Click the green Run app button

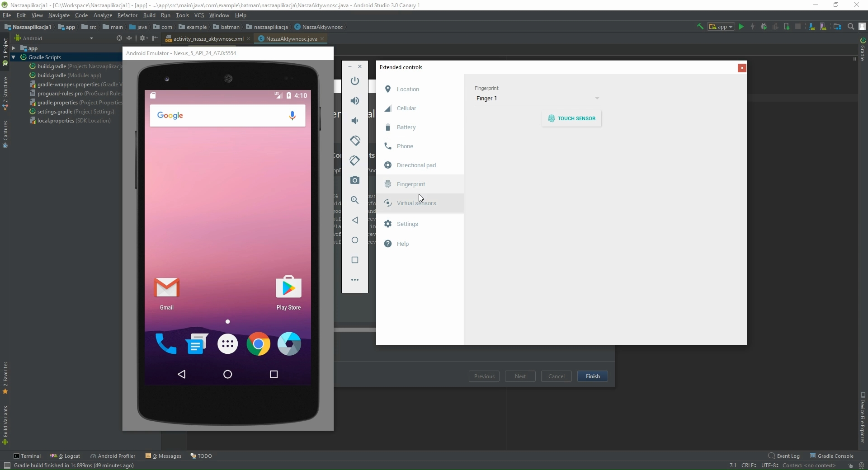741,27
